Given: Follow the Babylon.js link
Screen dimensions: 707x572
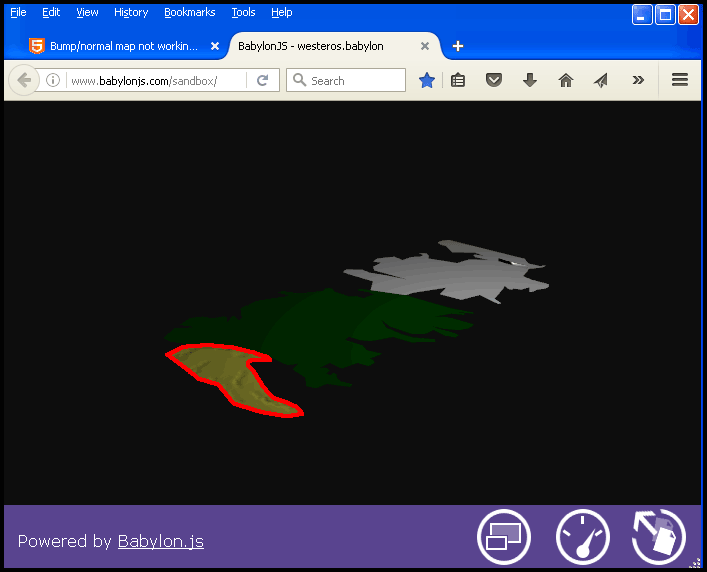Looking at the screenshot, I should 161,541.
